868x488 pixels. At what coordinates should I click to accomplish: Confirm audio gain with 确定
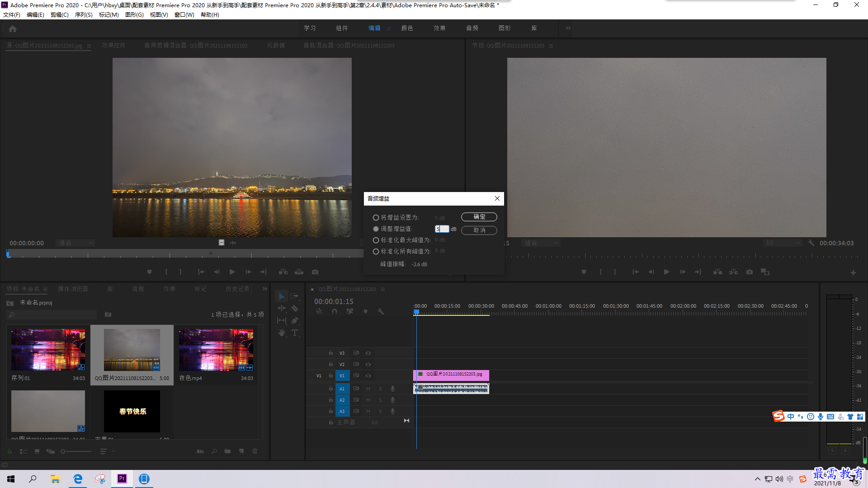[x=479, y=217]
